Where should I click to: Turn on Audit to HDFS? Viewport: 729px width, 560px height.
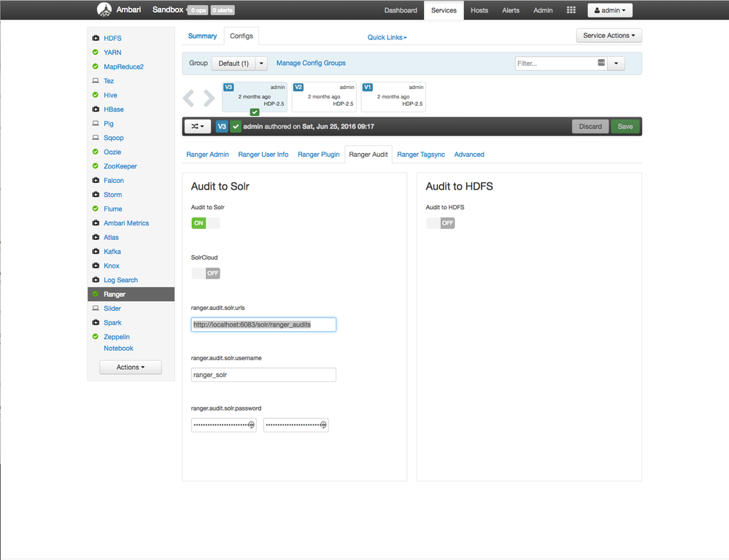pyautogui.click(x=440, y=222)
